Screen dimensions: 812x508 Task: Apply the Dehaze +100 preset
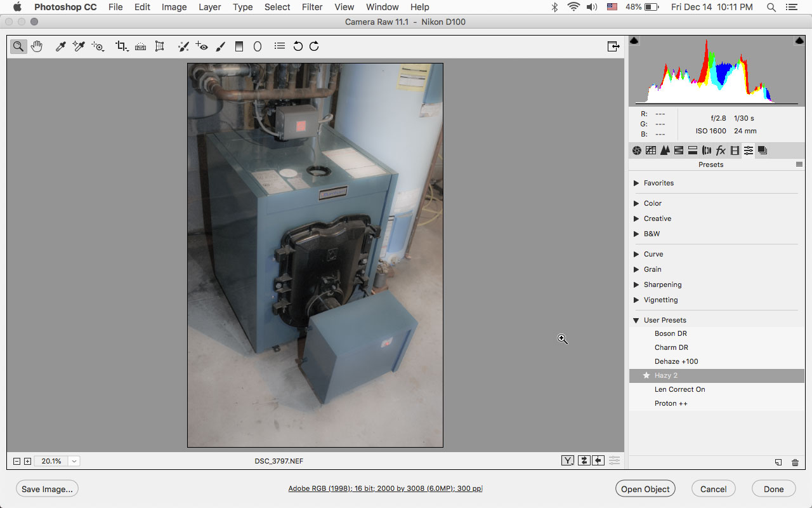click(x=717, y=361)
